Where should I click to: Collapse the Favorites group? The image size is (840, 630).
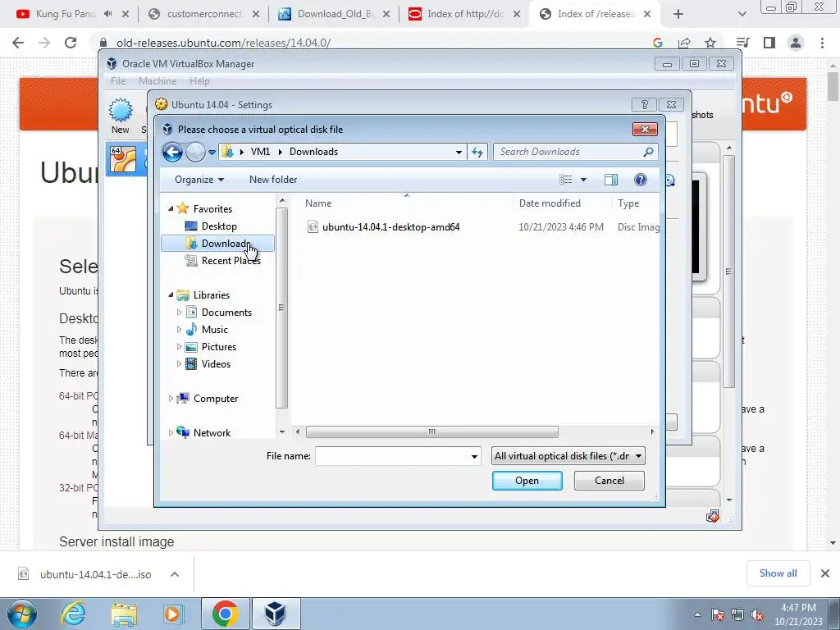[171, 209]
